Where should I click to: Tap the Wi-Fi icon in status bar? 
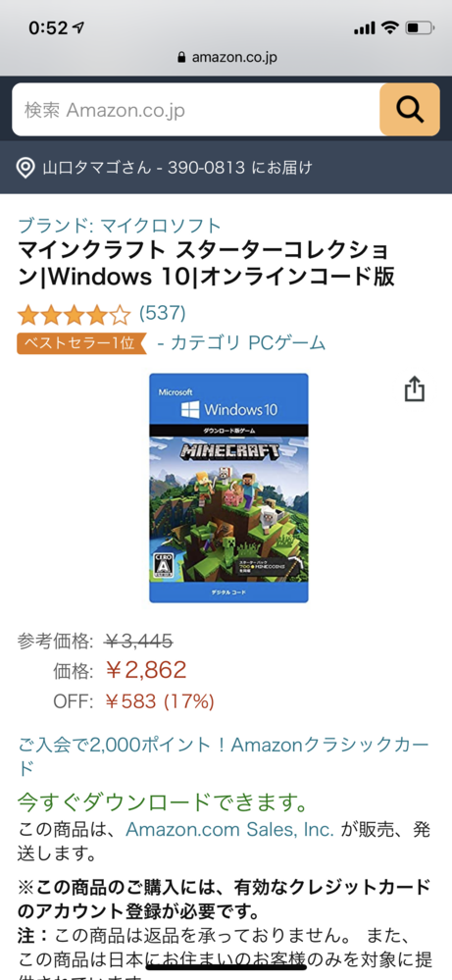390,27
